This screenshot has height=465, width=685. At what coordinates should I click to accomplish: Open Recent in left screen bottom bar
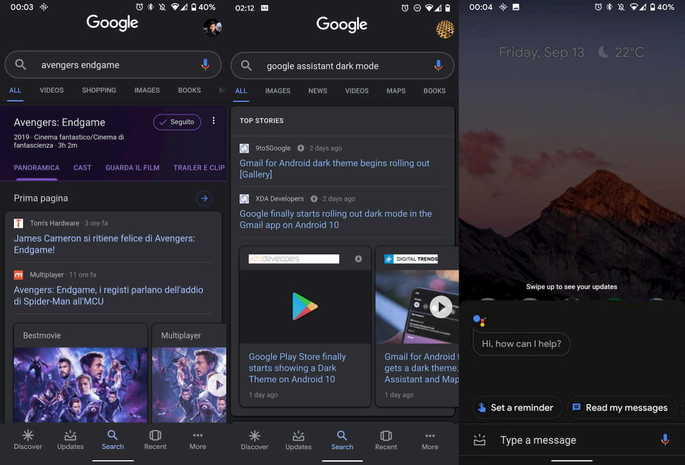click(x=155, y=440)
